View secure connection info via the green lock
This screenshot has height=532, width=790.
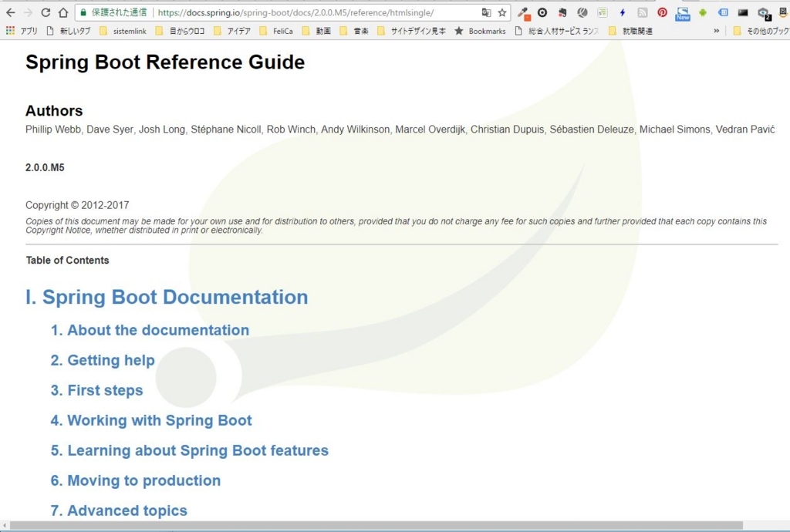click(83, 12)
